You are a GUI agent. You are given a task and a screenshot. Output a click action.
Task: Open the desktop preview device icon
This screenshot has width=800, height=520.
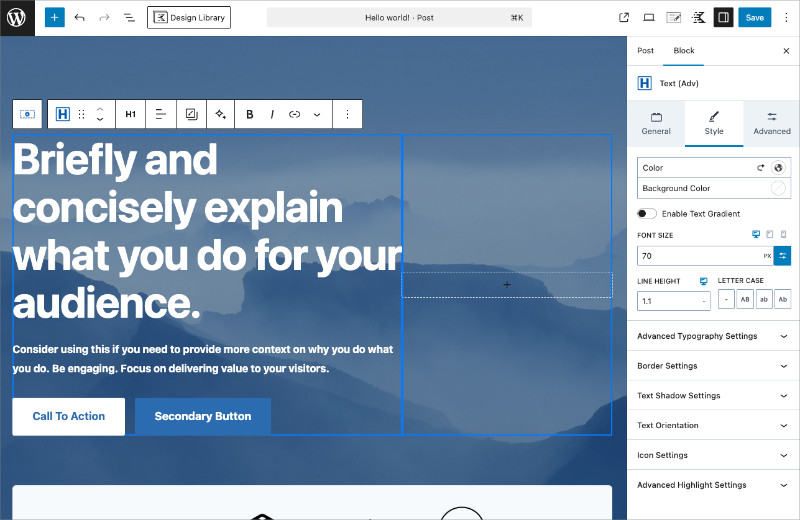pyautogui.click(x=649, y=17)
